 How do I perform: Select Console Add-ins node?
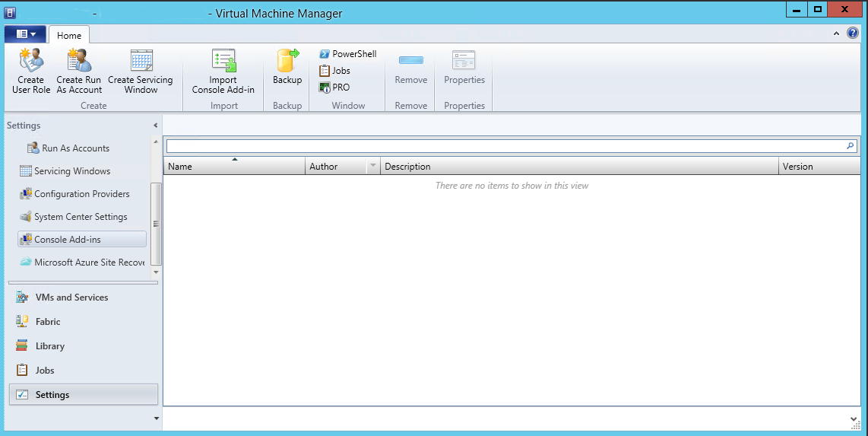click(x=82, y=240)
